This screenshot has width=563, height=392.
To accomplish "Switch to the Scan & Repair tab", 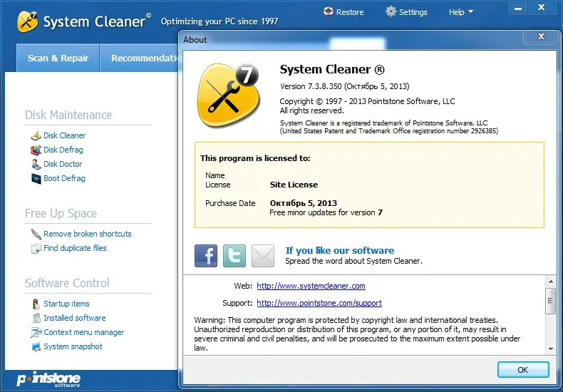I will [58, 58].
